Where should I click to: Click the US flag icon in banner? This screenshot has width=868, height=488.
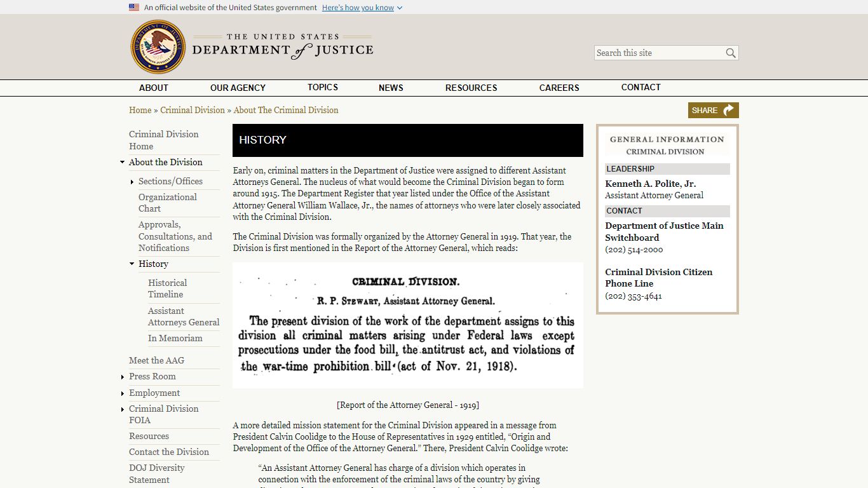[x=134, y=8]
